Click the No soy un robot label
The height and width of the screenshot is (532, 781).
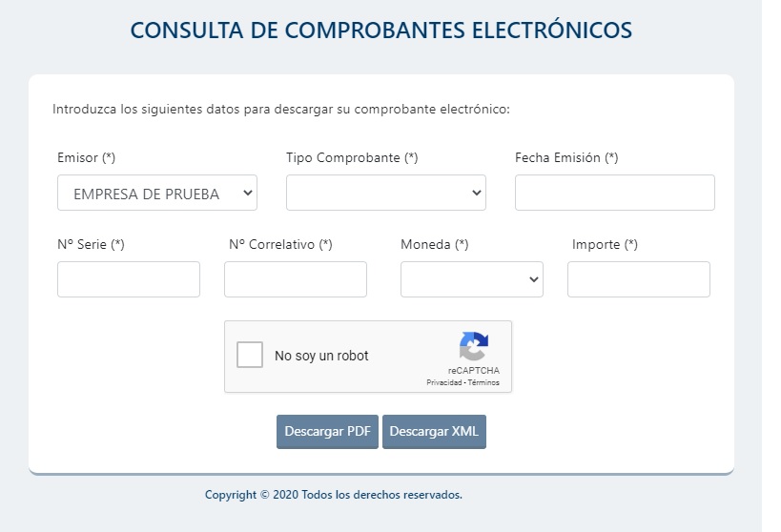(321, 356)
